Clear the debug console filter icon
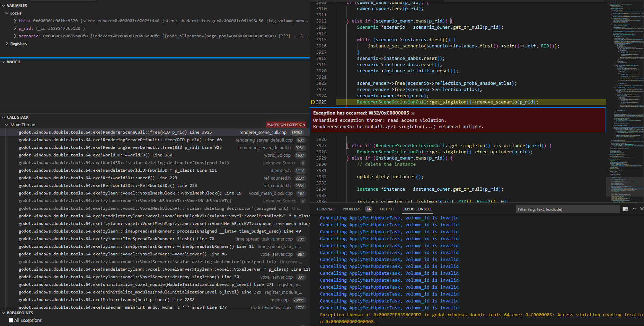644x326 pixels. point(625,209)
